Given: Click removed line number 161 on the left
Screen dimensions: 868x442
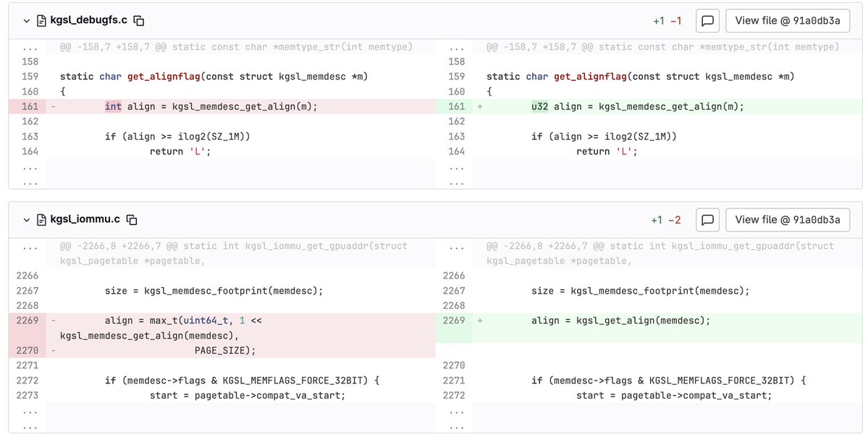Looking at the screenshot, I should point(30,107).
